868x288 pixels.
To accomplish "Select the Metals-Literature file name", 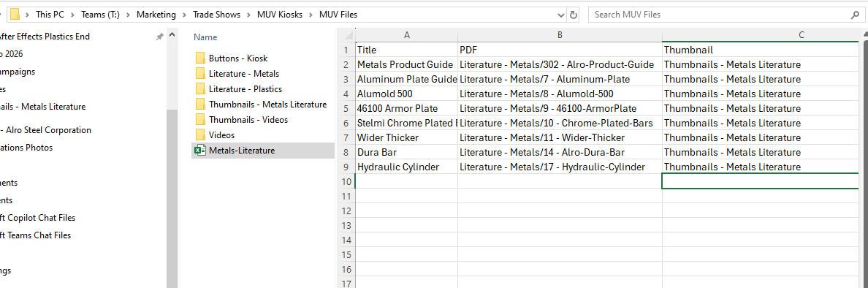I will 241,150.
